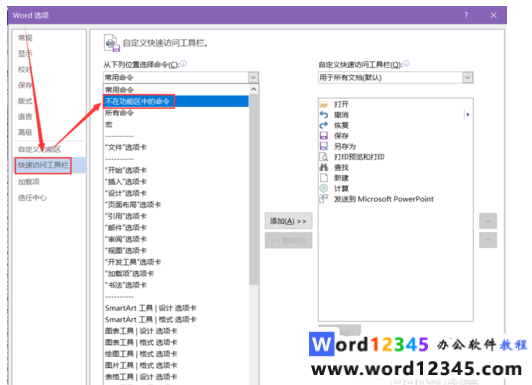Screen dimensions: 532x385
Task: Open the 校对 options category
Action: click(25, 69)
